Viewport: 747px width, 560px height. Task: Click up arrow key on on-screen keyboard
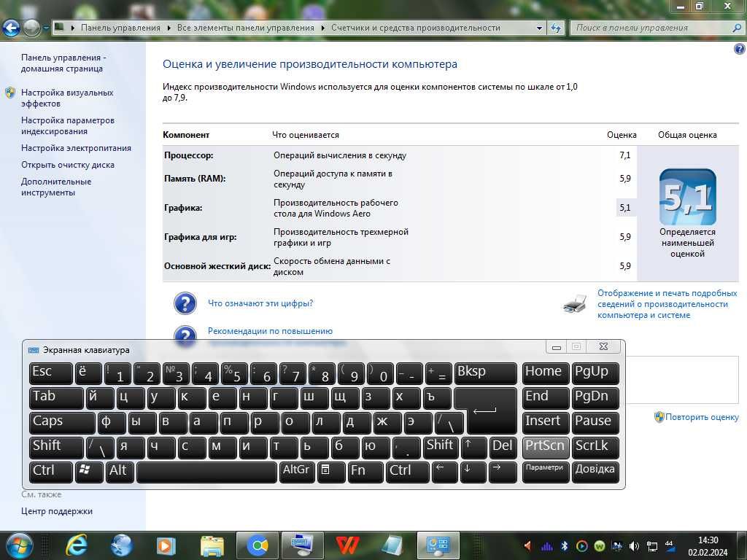point(474,448)
